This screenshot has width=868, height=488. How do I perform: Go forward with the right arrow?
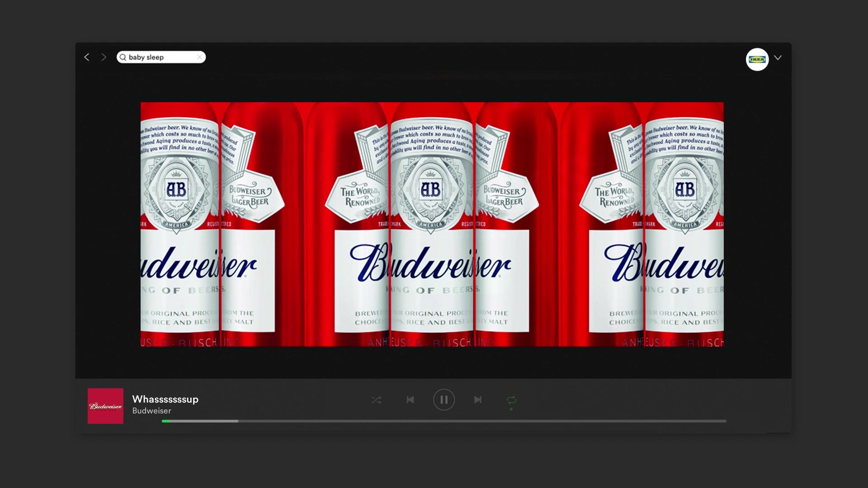pos(104,57)
